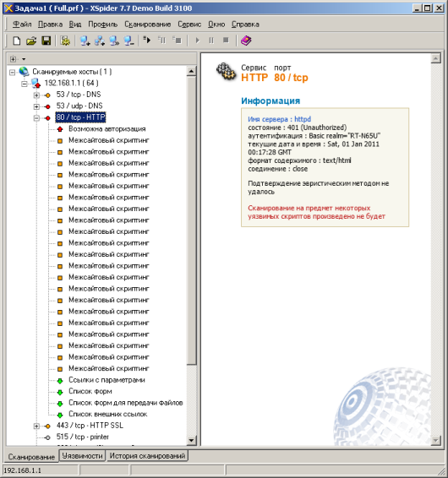Open the profile editor toolbar icon

click(x=65, y=41)
